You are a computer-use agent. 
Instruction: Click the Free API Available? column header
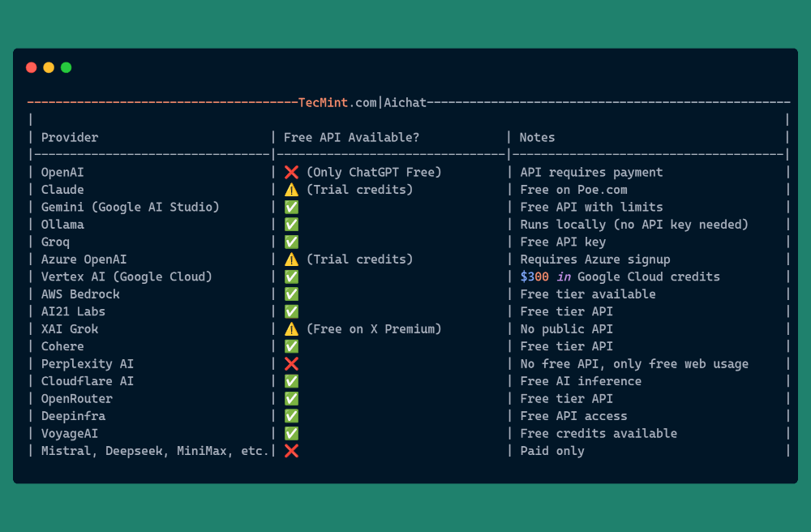click(351, 138)
